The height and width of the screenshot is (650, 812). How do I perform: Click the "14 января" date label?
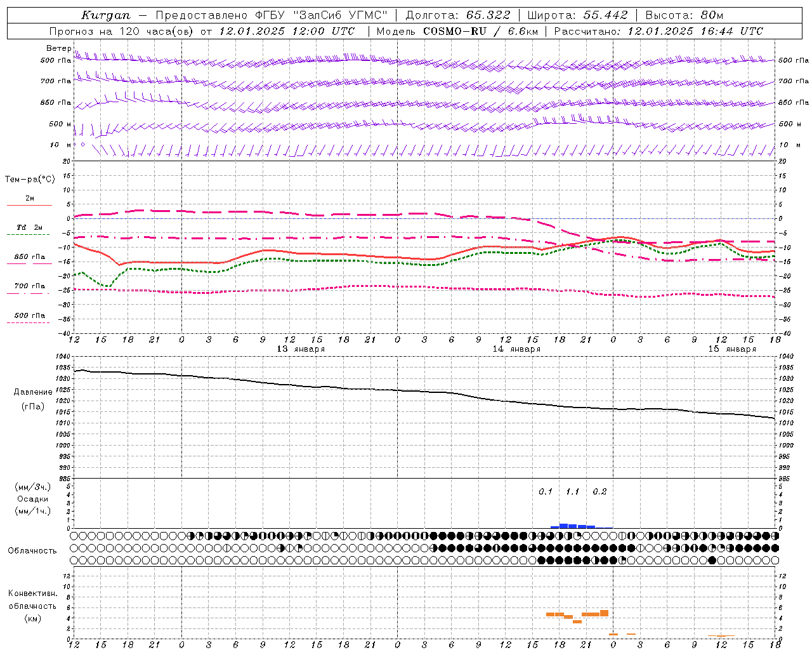tap(516, 349)
